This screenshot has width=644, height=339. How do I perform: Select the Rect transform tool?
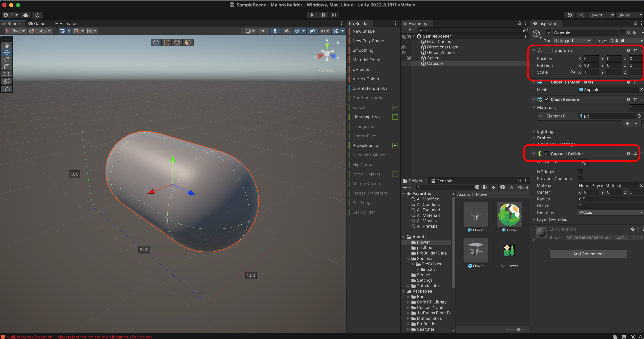(x=7, y=74)
